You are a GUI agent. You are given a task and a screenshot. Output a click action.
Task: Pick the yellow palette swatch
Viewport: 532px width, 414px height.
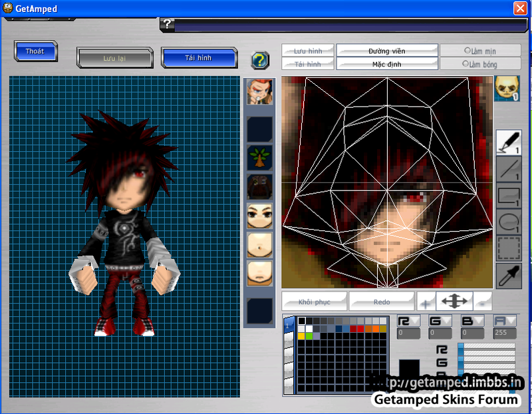tap(301, 336)
